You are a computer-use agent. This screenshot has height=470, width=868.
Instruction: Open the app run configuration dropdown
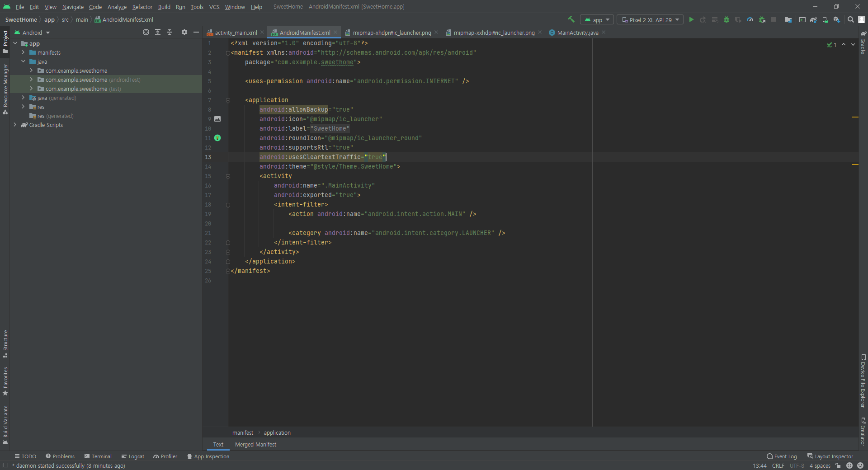(597, 20)
